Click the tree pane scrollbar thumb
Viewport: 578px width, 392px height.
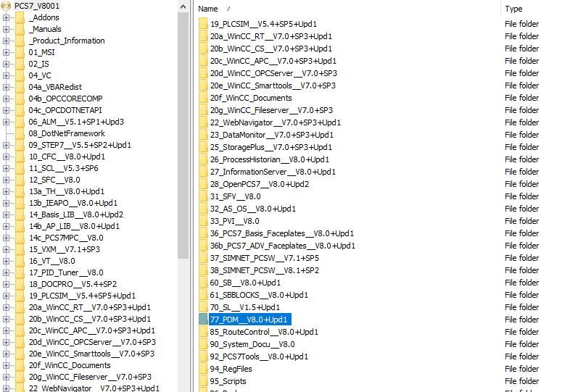[x=183, y=135]
